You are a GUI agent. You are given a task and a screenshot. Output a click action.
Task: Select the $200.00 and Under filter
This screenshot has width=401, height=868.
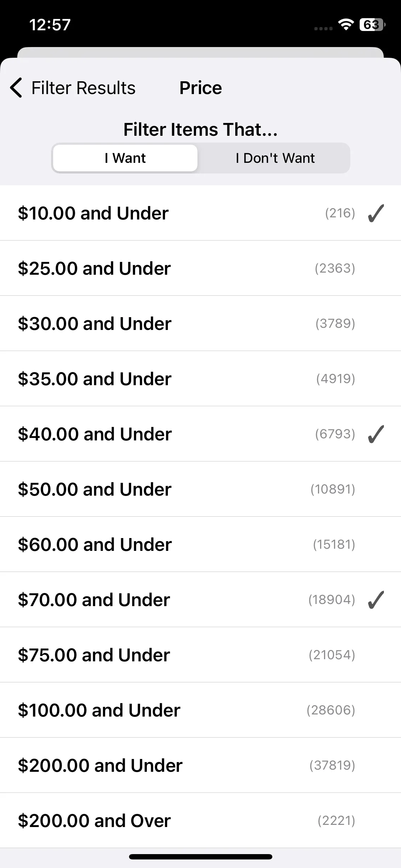click(200, 765)
